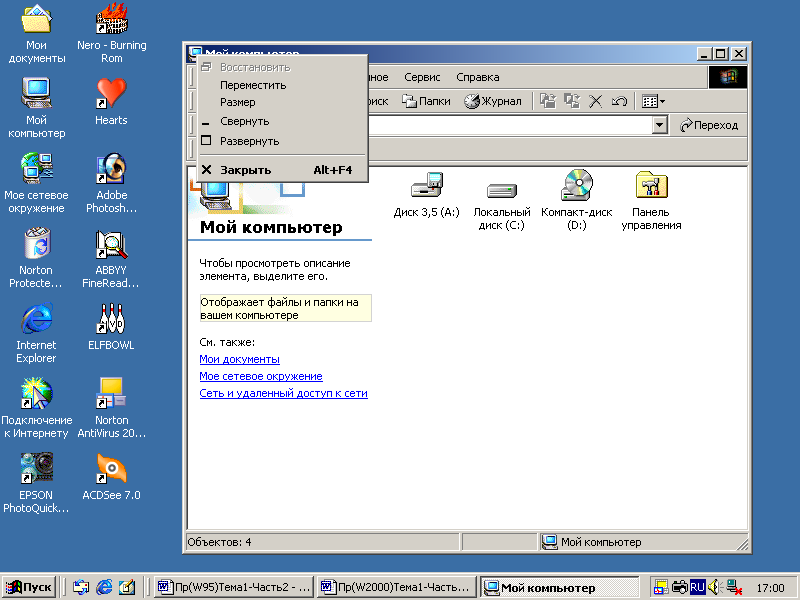Click the volume speaker tray icon
The height and width of the screenshot is (600, 800).
[714, 587]
